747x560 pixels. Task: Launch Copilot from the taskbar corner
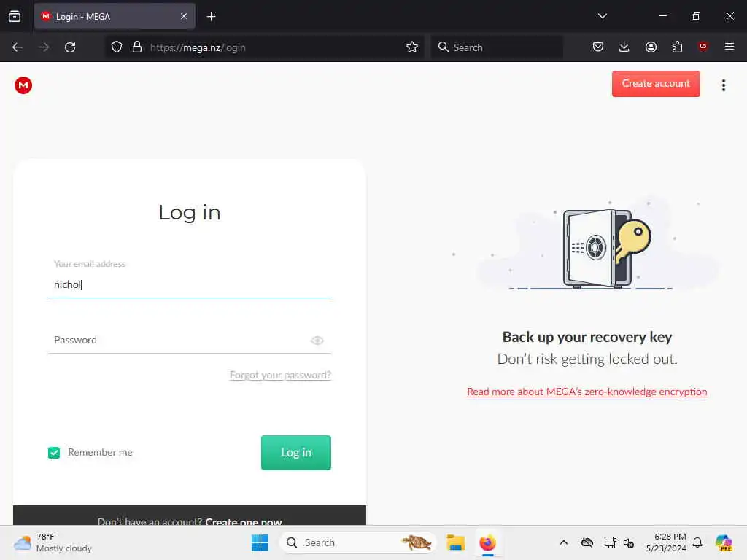[x=723, y=542]
